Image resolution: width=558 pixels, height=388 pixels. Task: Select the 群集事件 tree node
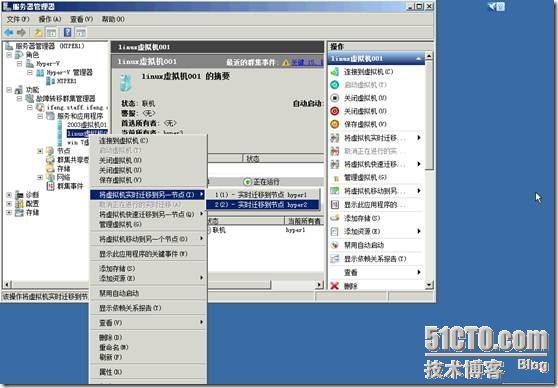click(70, 186)
